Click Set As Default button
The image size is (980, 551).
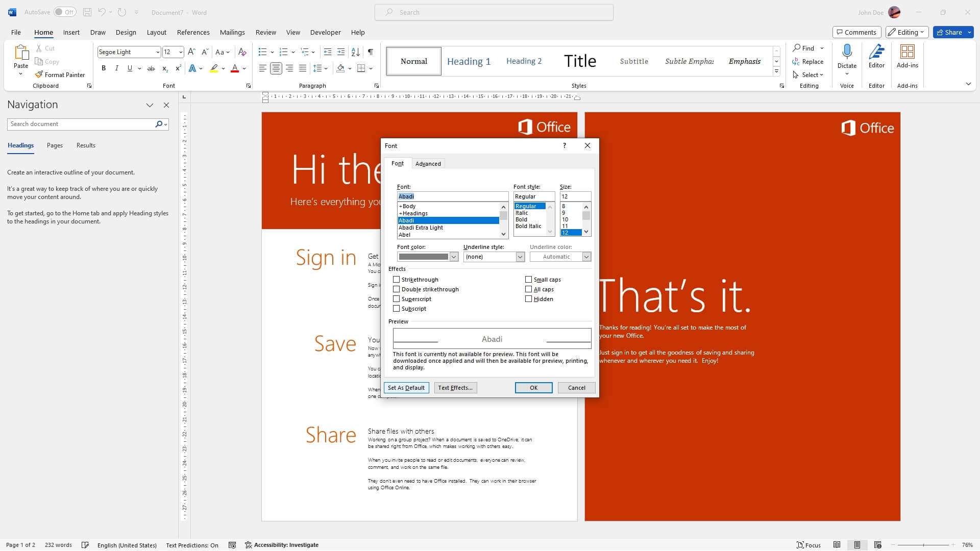pyautogui.click(x=406, y=388)
